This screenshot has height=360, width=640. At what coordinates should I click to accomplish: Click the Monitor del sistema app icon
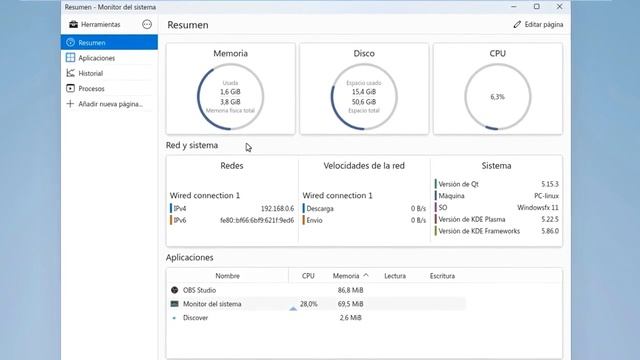click(x=174, y=304)
